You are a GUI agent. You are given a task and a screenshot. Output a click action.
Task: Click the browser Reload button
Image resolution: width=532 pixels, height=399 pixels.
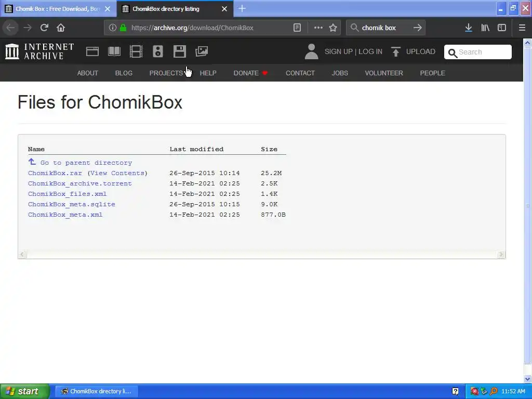click(x=44, y=28)
